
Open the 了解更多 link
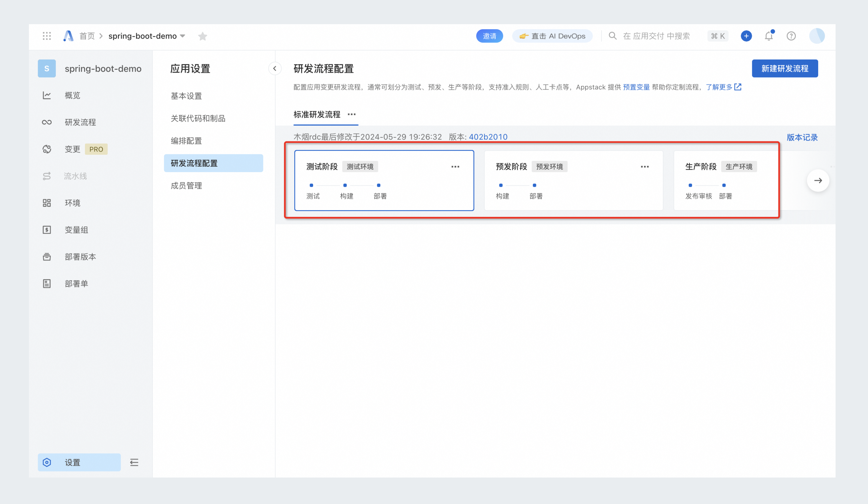[x=723, y=87]
